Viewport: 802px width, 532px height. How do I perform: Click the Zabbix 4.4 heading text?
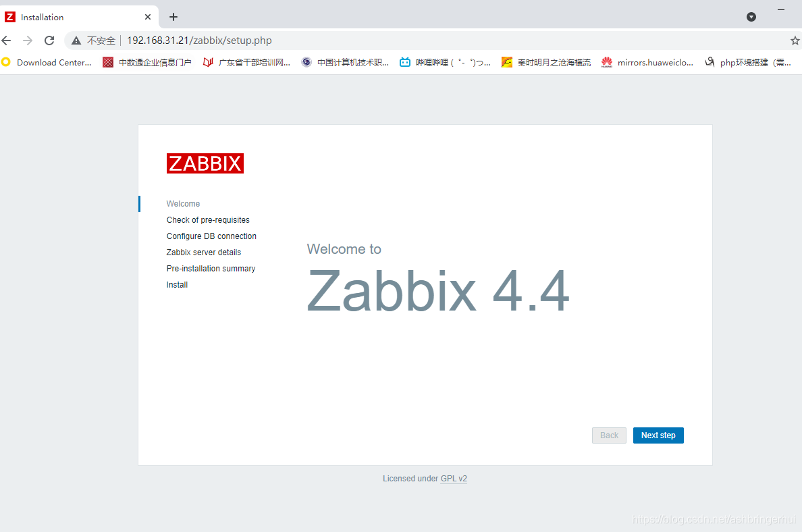coord(438,291)
